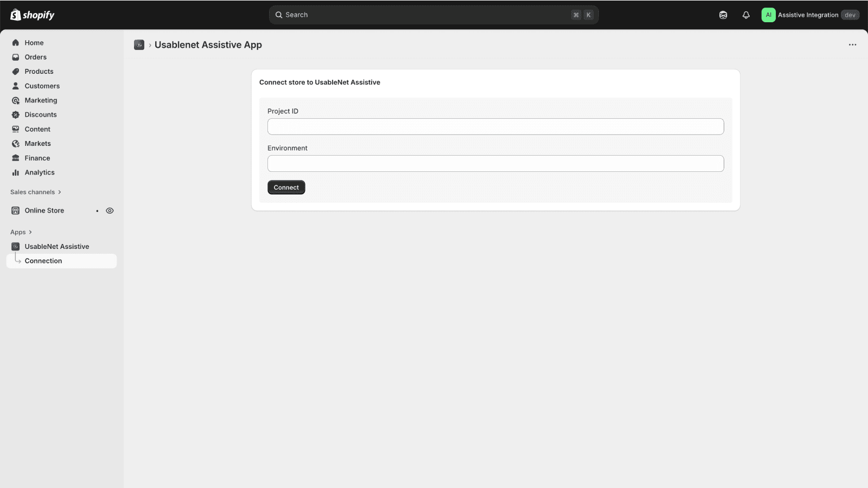Viewport: 868px width, 488px height.
Task: Open the Assistive Integration store menu
Action: point(810,15)
